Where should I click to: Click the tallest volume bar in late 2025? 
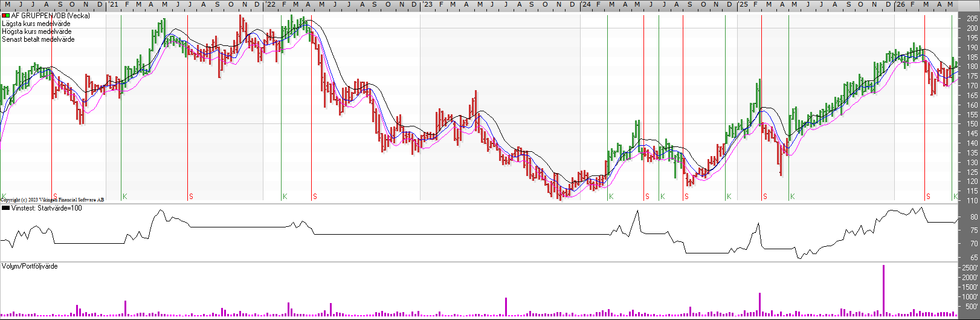tap(883, 290)
